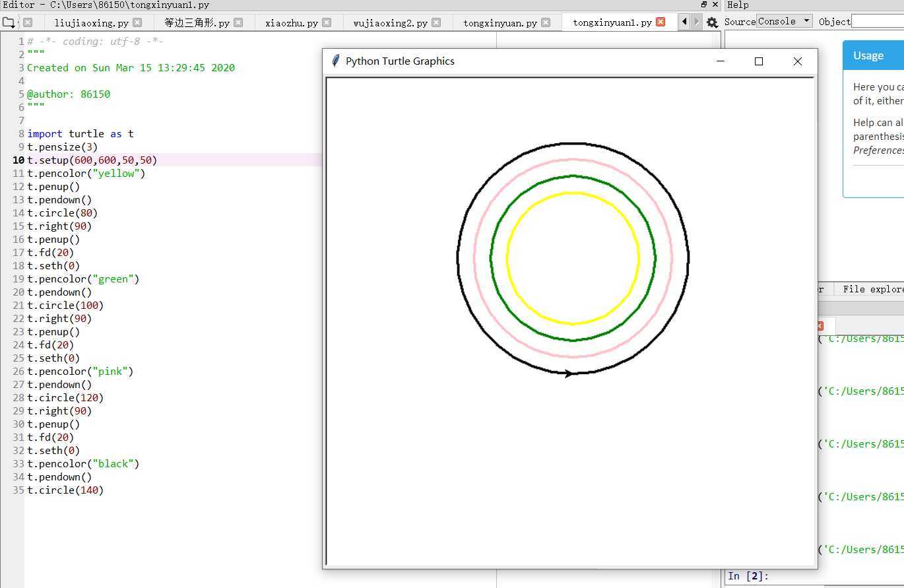
Task: Click the line 't.pencolor("black")'
Action: (x=83, y=463)
